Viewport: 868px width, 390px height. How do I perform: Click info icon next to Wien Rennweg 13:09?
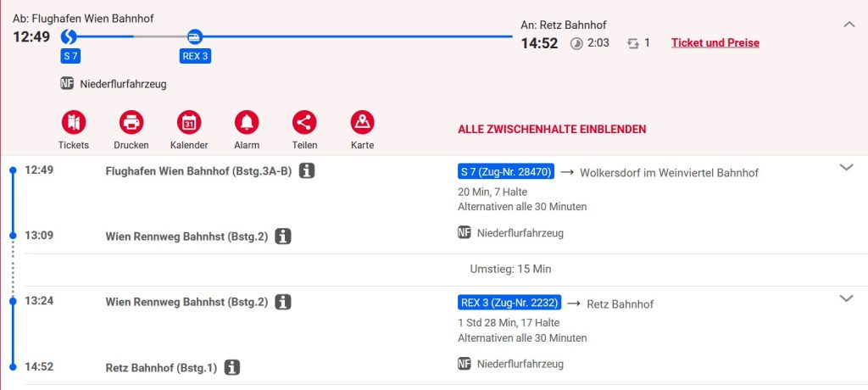point(283,237)
